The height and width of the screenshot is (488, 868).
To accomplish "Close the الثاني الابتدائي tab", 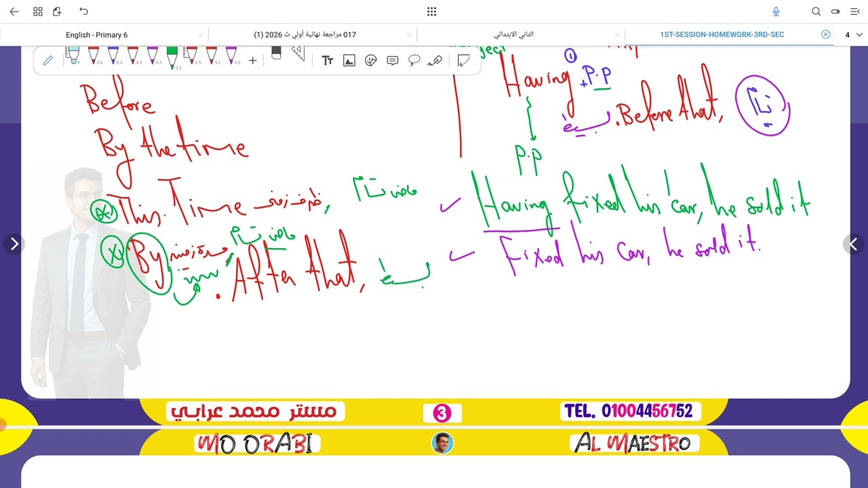I will pos(617,35).
